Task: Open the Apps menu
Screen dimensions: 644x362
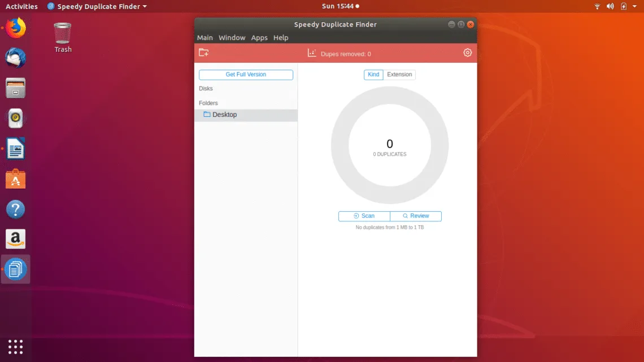Action: 259,38
